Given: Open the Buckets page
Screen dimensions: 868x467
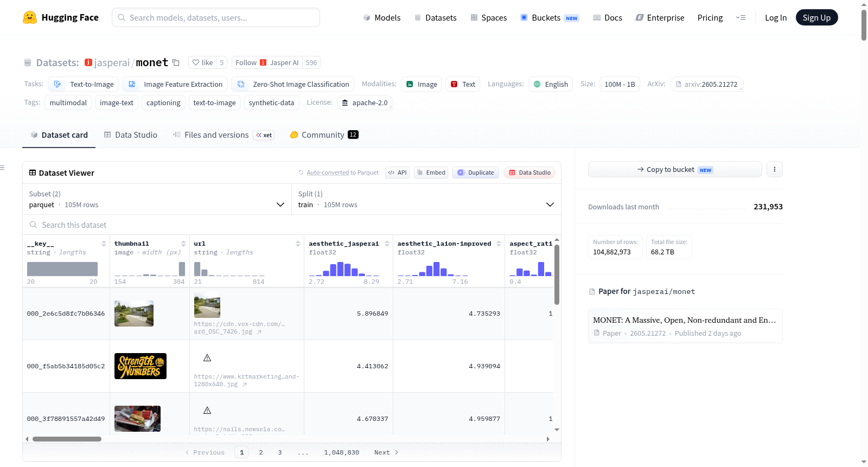Looking at the screenshot, I should (550, 18).
